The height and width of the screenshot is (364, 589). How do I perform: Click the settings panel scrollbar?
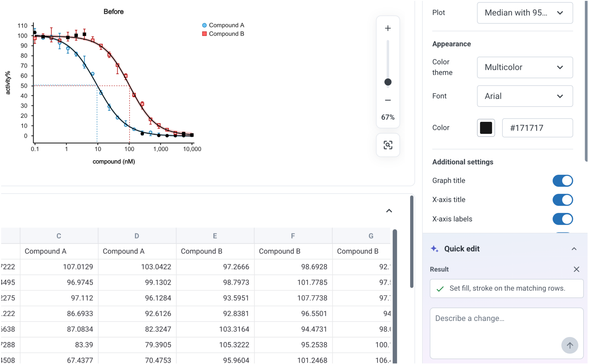pos(586,81)
